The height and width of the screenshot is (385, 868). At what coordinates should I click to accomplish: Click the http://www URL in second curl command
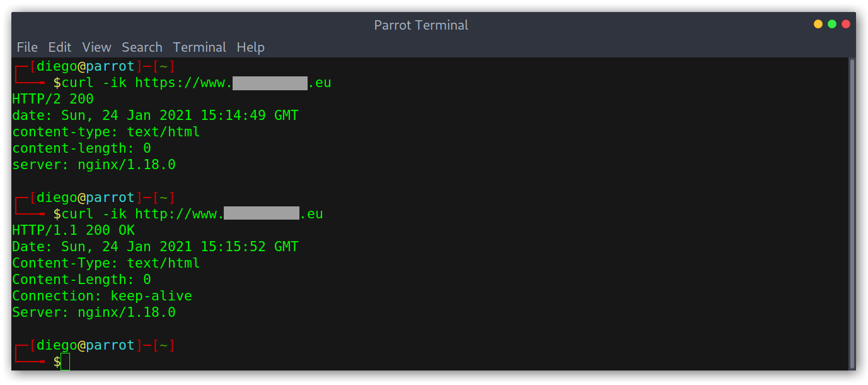coord(229,214)
